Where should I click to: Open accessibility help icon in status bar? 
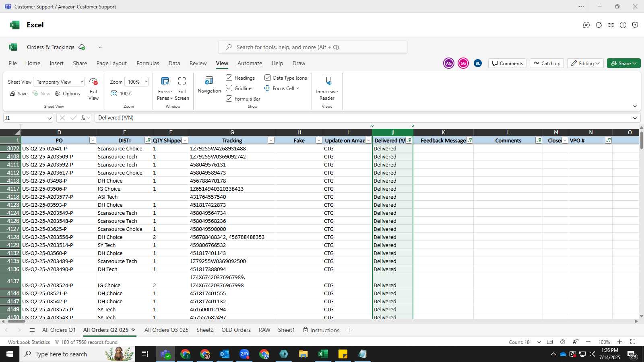563,342
